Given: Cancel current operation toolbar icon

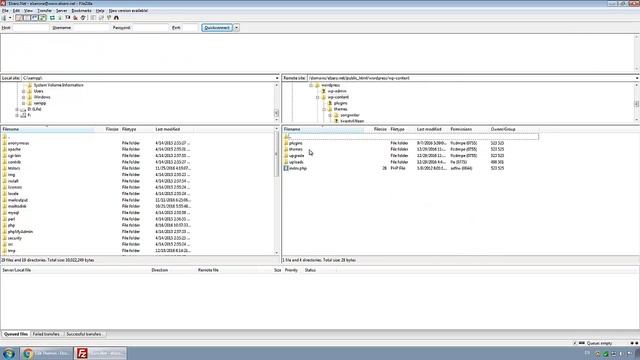Looking at the screenshot, I should click(x=68, y=18).
